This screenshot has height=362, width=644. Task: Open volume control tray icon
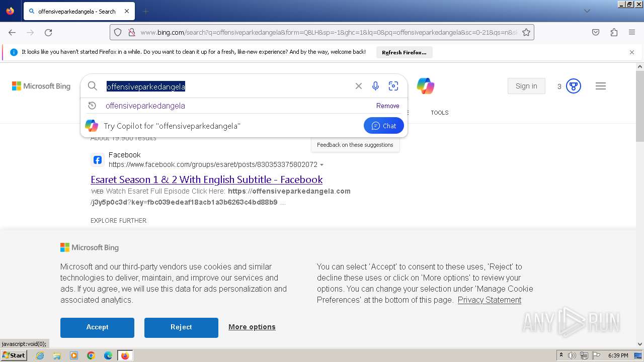pyautogui.click(x=572, y=355)
